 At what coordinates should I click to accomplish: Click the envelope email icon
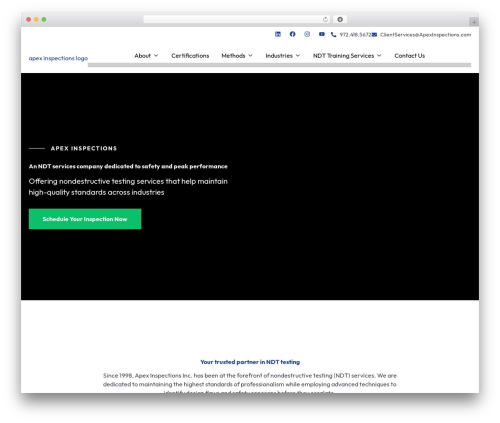point(374,35)
